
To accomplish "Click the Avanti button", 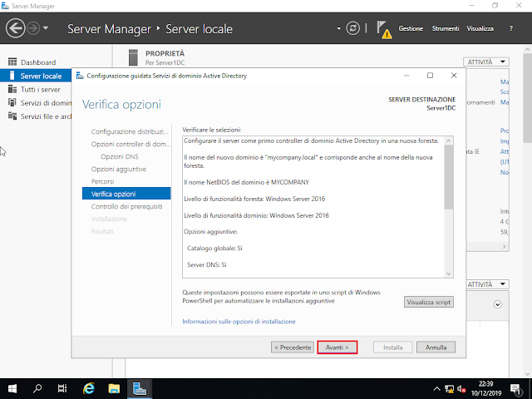I will [x=337, y=347].
